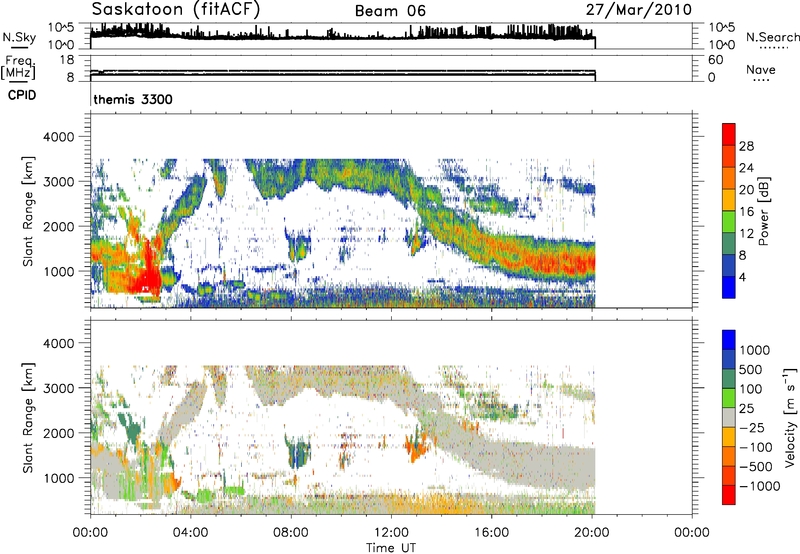
Task: Click the blue bottom of the power color bar
Action: click(x=729, y=287)
